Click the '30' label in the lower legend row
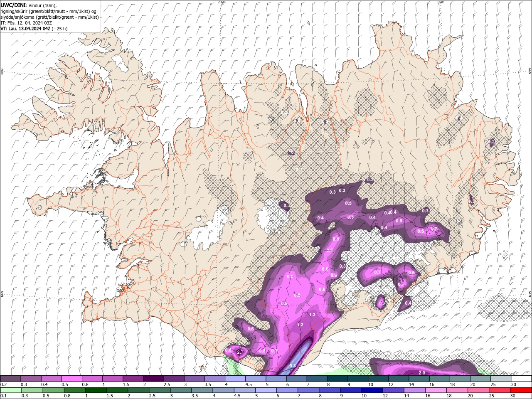 [x=512, y=396]
